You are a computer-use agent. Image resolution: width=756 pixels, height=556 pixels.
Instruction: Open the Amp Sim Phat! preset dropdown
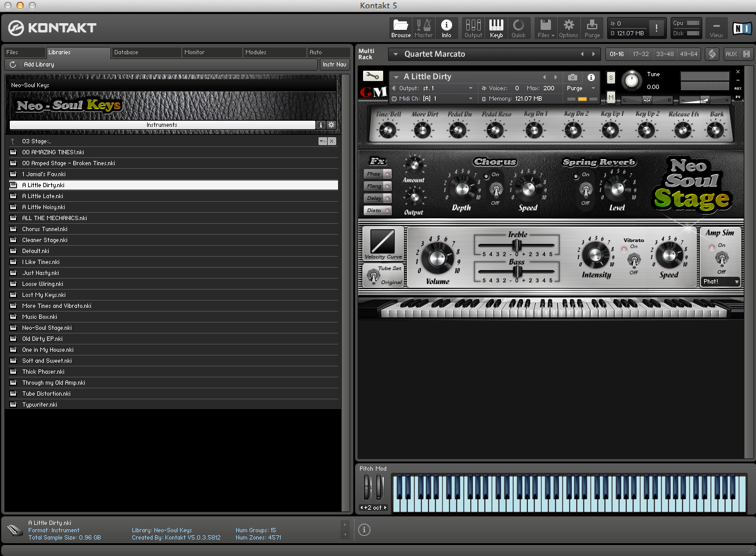coord(720,282)
